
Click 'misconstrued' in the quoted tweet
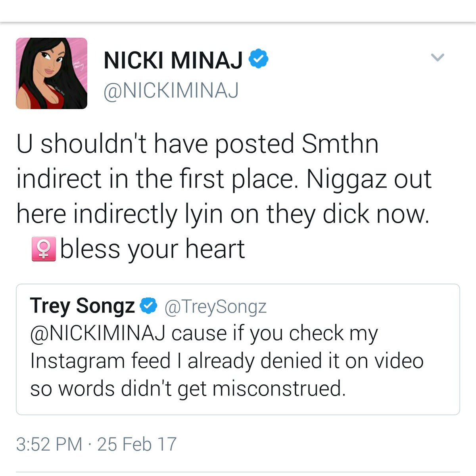point(278,389)
